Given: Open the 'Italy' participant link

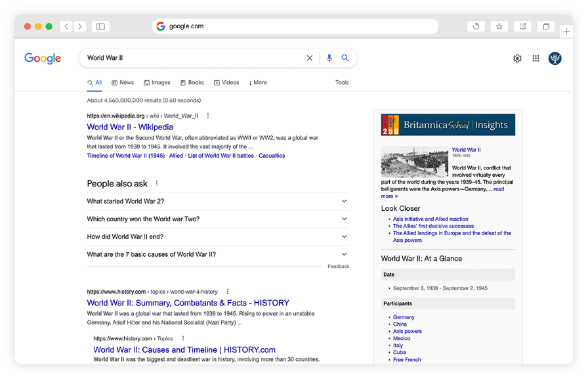Looking at the screenshot, I should [398, 346].
